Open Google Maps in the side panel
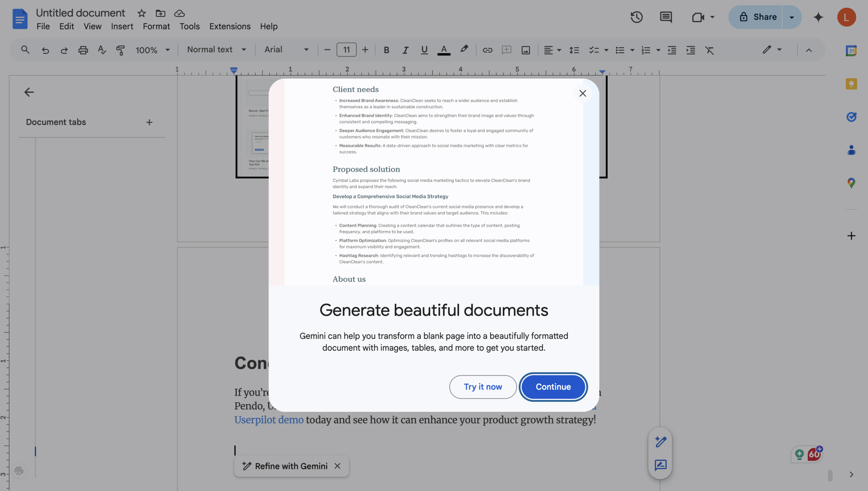This screenshot has height=491, width=868. pyautogui.click(x=851, y=183)
